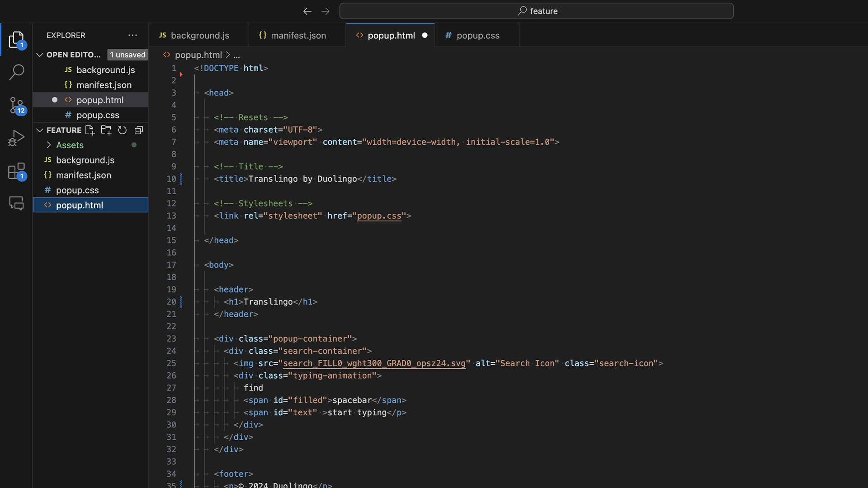This screenshot has width=868, height=488.
Task: Create a new file in FEATURE folder
Action: pyautogui.click(x=90, y=130)
